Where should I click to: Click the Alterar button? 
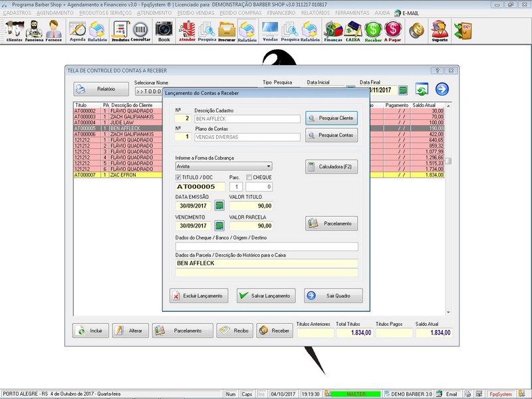[130, 331]
